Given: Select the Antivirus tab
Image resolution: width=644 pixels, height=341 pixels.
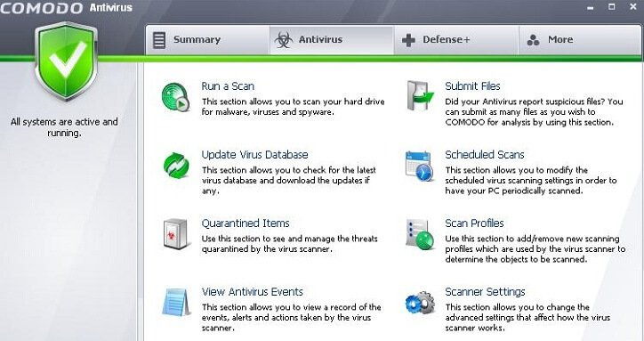Looking at the screenshot, I should (332, 40).
